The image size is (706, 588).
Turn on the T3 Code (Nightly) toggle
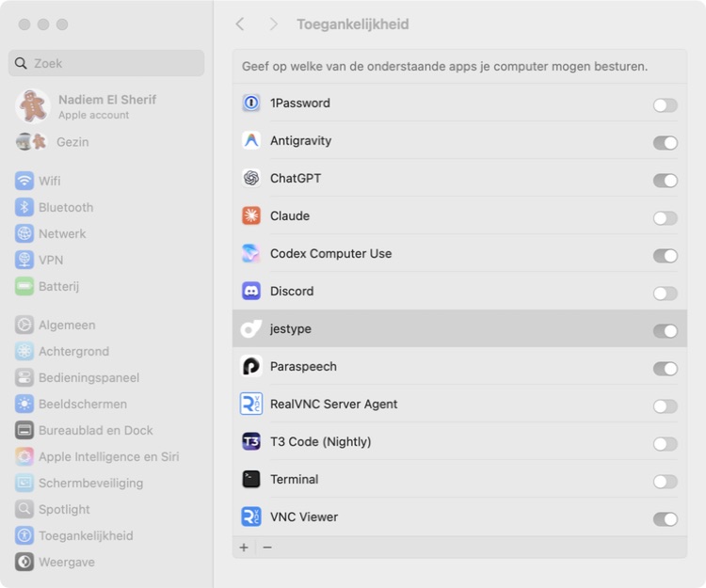pyautogui.click(x=665, y=444)
